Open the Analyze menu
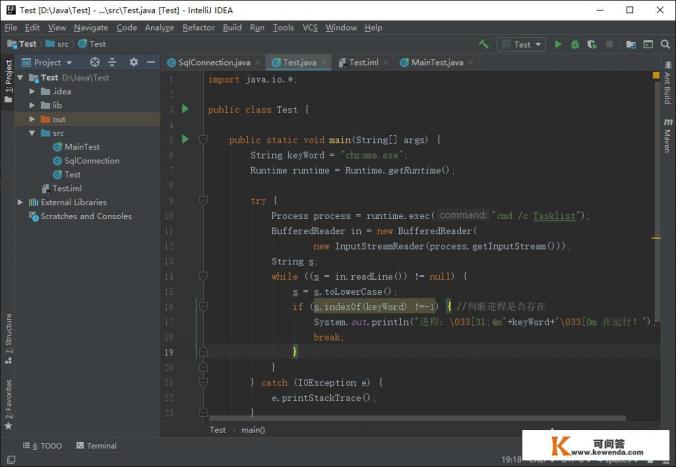 159,28
